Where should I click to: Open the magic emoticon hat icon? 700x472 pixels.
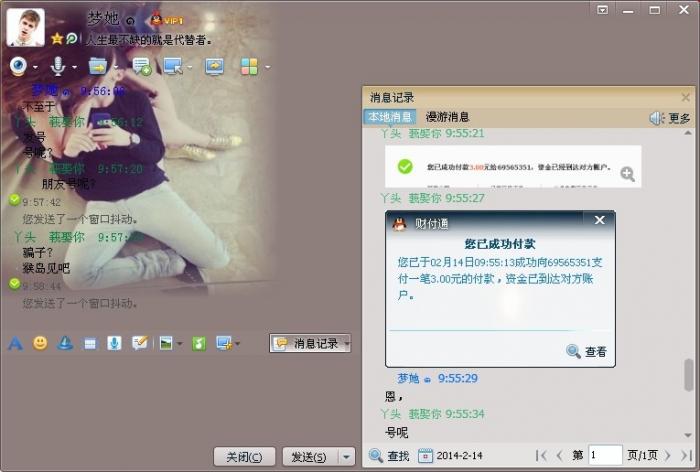[65, 343]
